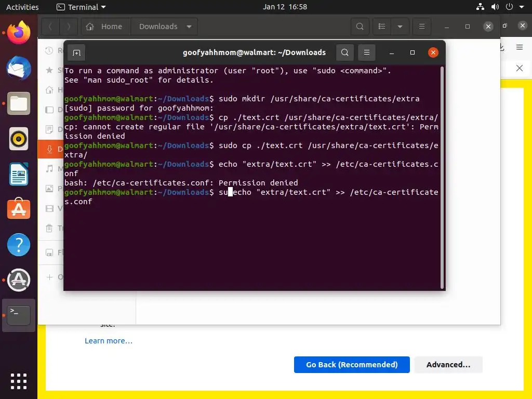Viewport: 532px width, 399px height.
Task: Click the plus Other Locations icon in Files
Action: tap(49, 277)
